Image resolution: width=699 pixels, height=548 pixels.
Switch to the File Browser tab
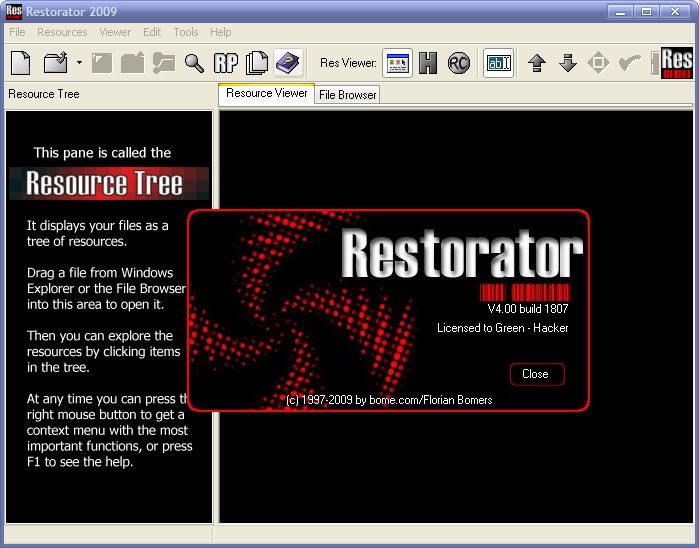[x=348, y=95]
